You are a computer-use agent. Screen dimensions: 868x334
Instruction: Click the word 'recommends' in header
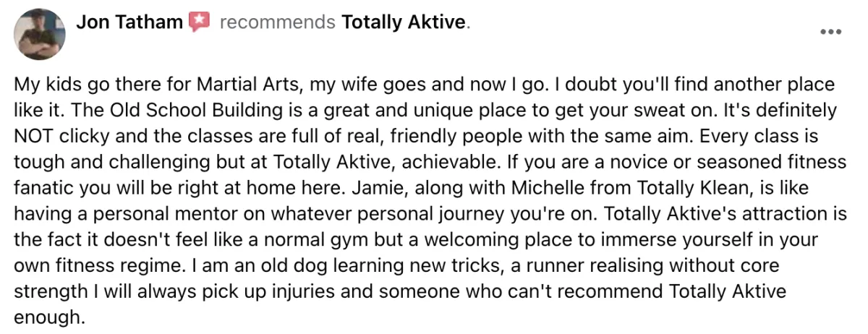tap(276, 22)
